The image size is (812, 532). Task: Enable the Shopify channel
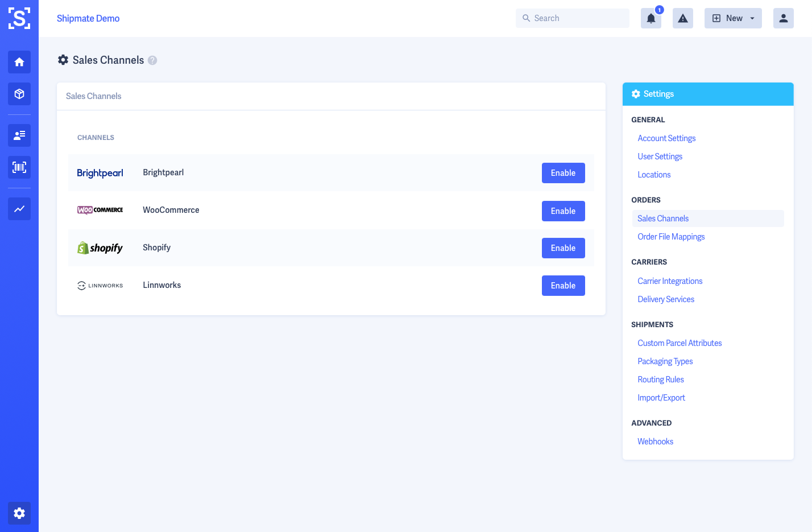pyautogui.click(x=563, y=248)
